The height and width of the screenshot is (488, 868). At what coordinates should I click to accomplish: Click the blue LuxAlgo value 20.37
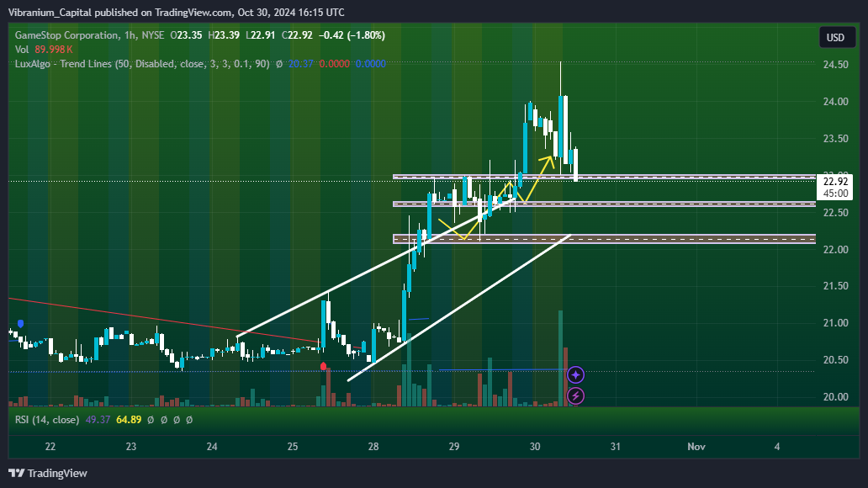(300, 64)
